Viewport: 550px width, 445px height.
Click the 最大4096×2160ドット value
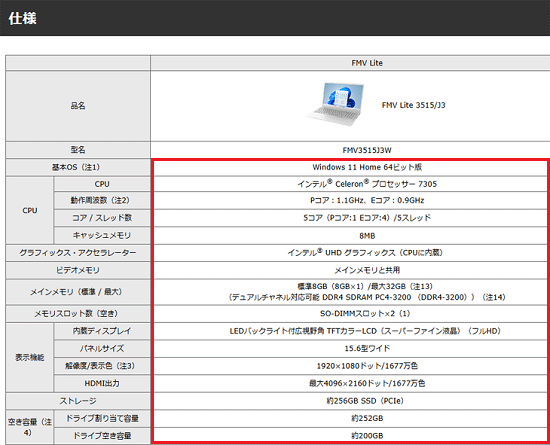[367, 383]
